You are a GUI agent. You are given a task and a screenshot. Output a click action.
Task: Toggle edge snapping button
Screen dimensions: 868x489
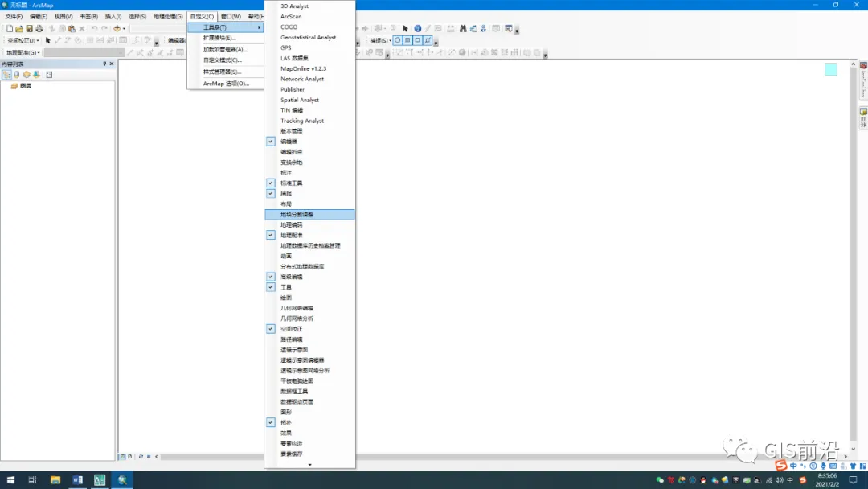click(x=428, y=40)
